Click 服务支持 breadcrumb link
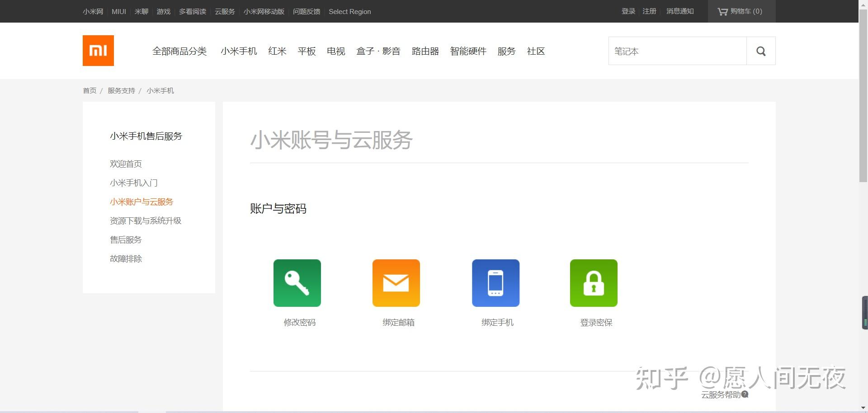This screenshot has height=413, width=868. pos(121,90)
